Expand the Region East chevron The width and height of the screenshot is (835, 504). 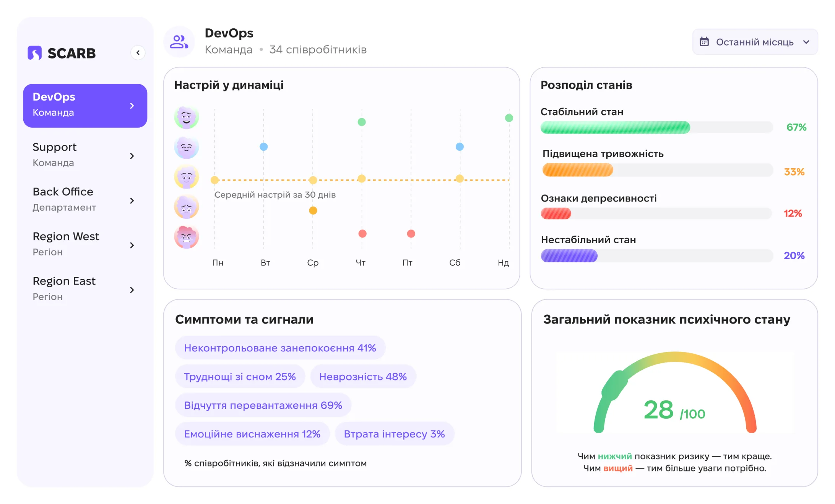132,290
